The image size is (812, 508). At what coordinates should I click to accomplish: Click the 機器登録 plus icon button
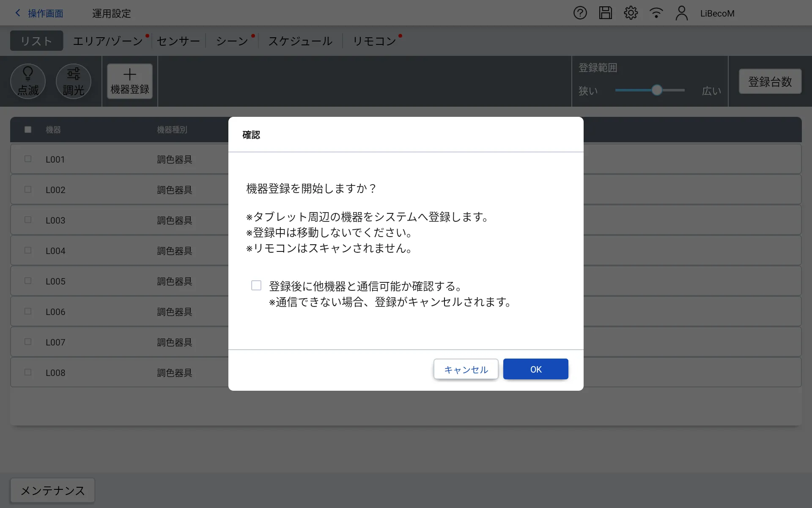click(130, 81)
